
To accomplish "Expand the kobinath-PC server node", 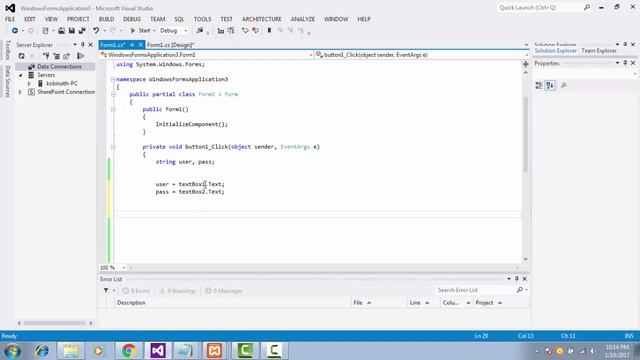I will coord(29,84).
